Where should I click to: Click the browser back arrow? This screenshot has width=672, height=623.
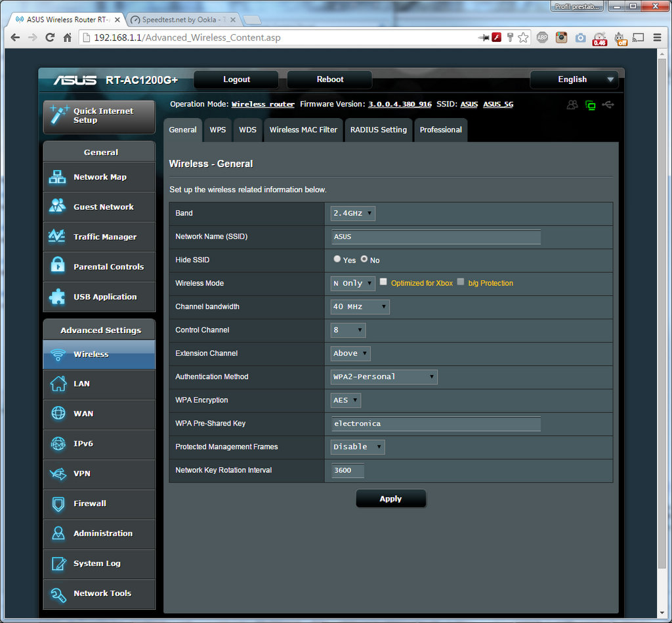coord(16,37)
